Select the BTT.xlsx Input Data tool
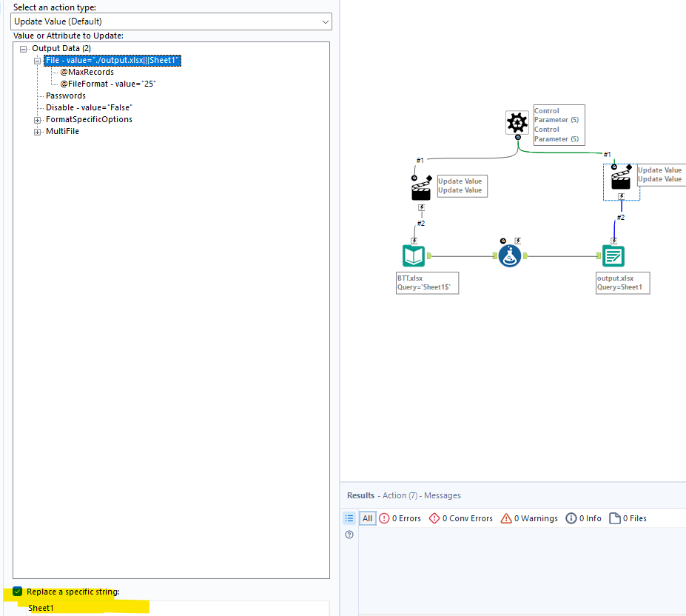686x616 pixels. [414, 256]
